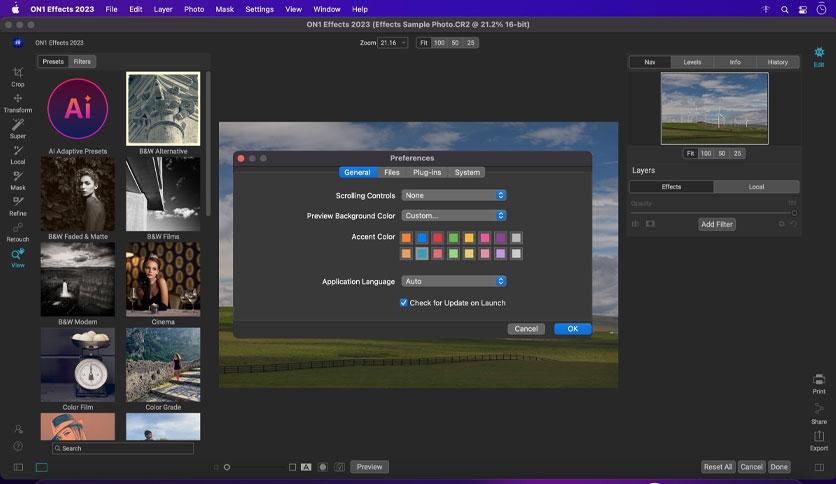Screen dimensions: 836x484
Task: Click the Done button
Action: pos(778,466)
